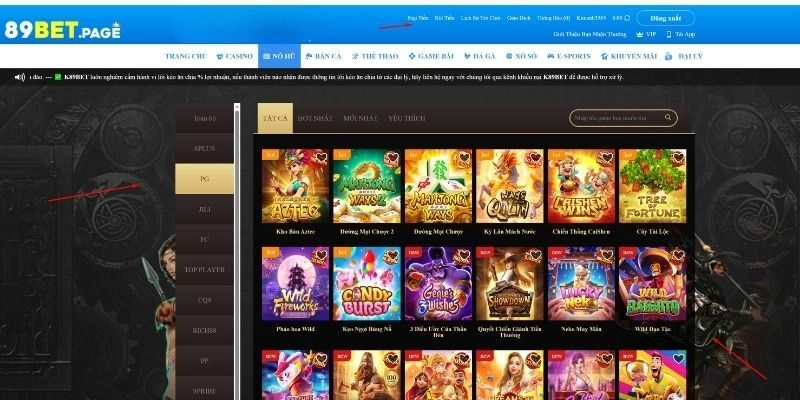
Task: Open the THỂ THAO sports section
Action: 375,56
